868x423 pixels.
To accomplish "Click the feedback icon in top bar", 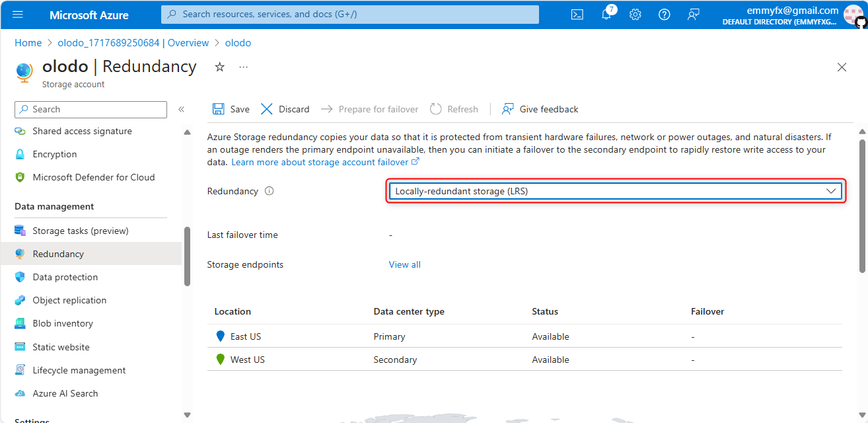I will pos(693,15).
